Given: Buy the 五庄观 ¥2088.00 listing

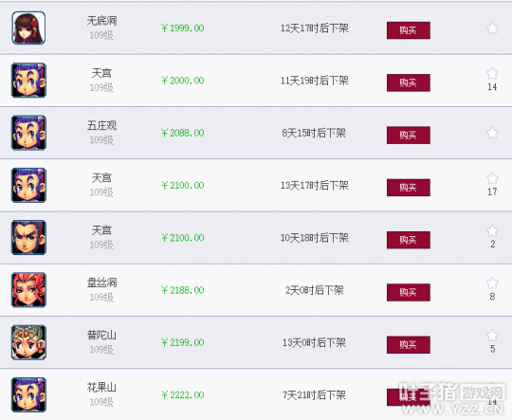Looking at the screenshot, I should [x=408, y=136].
